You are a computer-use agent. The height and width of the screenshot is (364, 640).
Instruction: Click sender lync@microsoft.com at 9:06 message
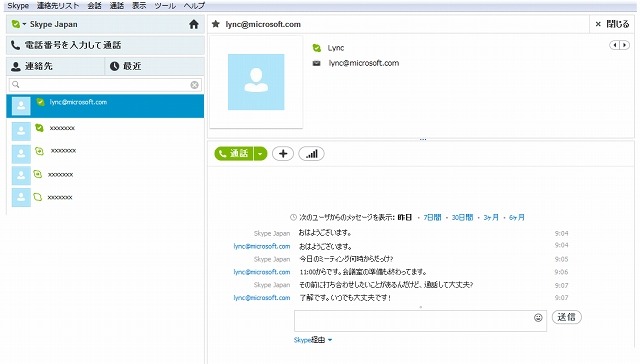(262, 272)
